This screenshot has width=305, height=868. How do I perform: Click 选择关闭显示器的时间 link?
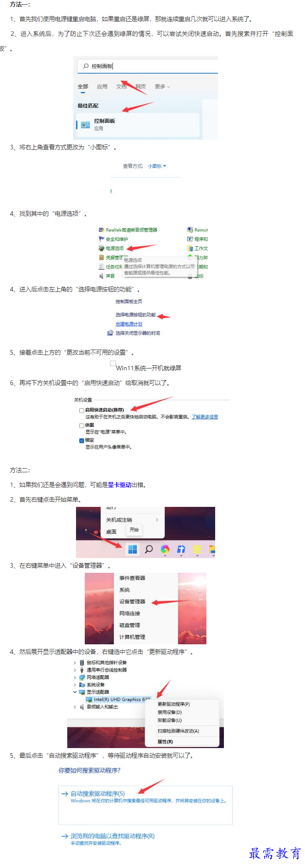pos(138,333)
